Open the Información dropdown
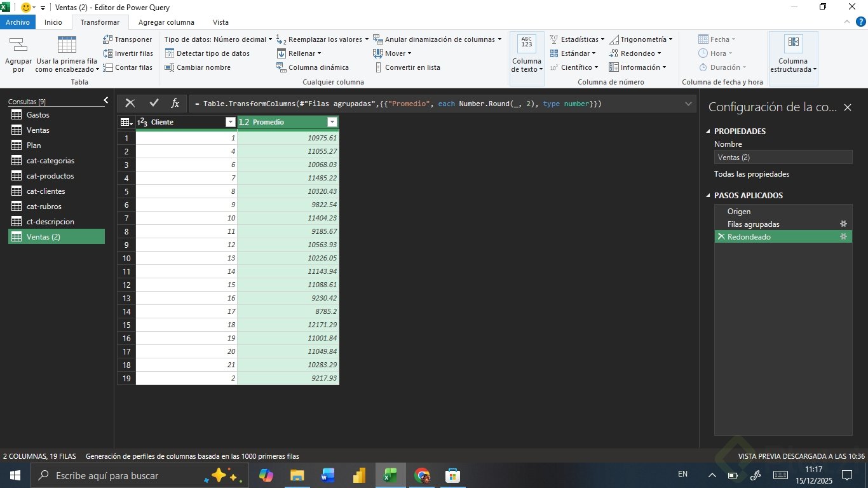The image size is (868, 488). coord(637,67)
